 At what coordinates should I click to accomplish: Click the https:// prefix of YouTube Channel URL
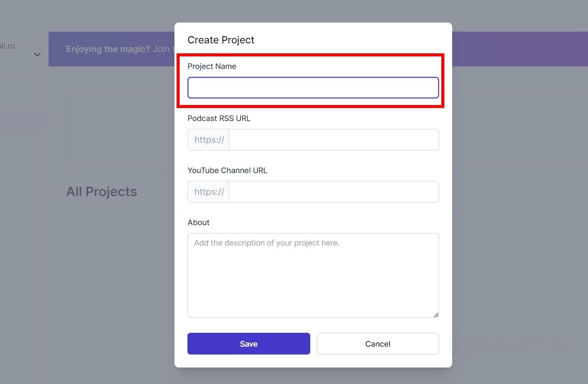click(209, 192)
